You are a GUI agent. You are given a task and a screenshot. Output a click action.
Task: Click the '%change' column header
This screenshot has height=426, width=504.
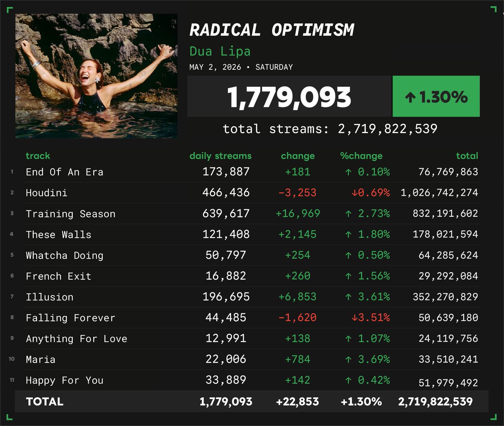pyautogui.click(x=361, y=156)
